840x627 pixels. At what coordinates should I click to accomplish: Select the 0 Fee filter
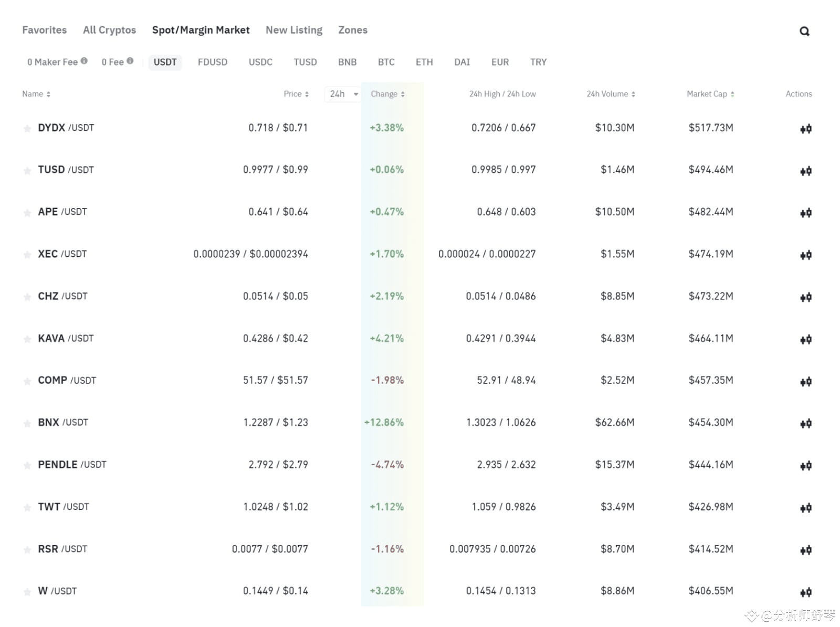pyautogui.click(x=113, y=62)
